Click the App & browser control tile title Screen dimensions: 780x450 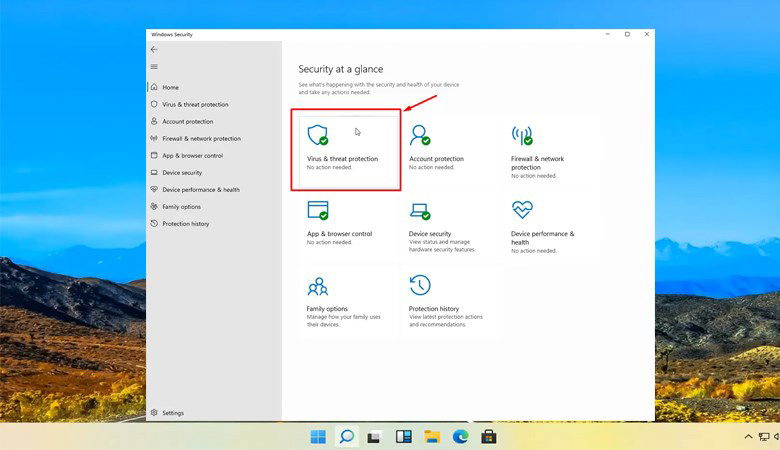339,234
